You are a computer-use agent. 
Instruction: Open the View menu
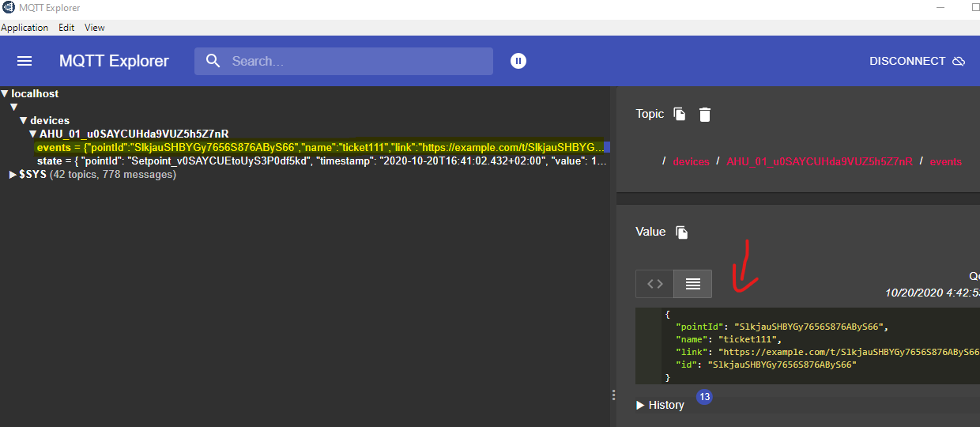click(95, 28)
